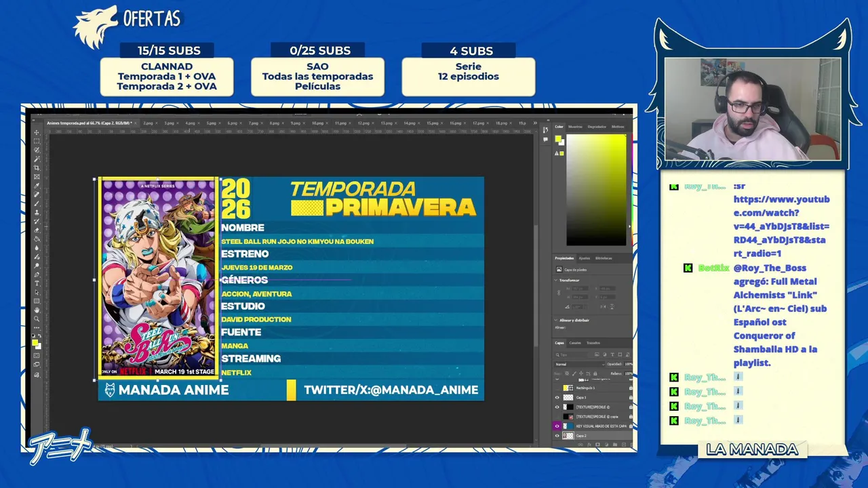Show the Rectángulo 1 layer
The image size is (868, 488).
click(557, 388)
